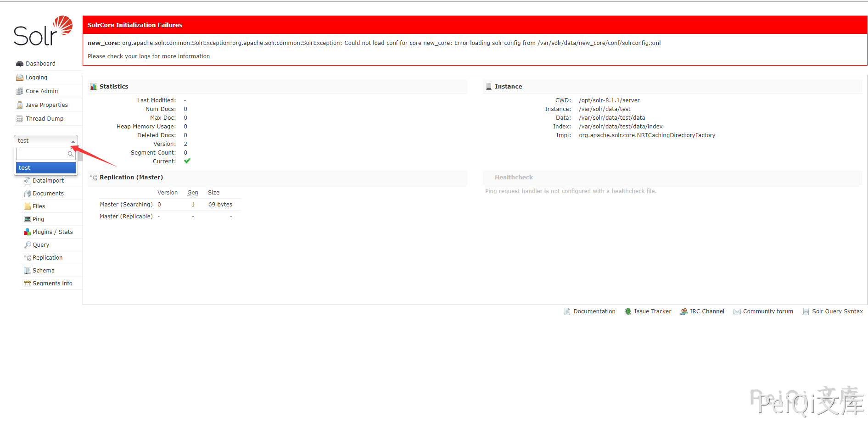Open the Schema page
Viewport: 868px width, 422px height.
(44, 271)
